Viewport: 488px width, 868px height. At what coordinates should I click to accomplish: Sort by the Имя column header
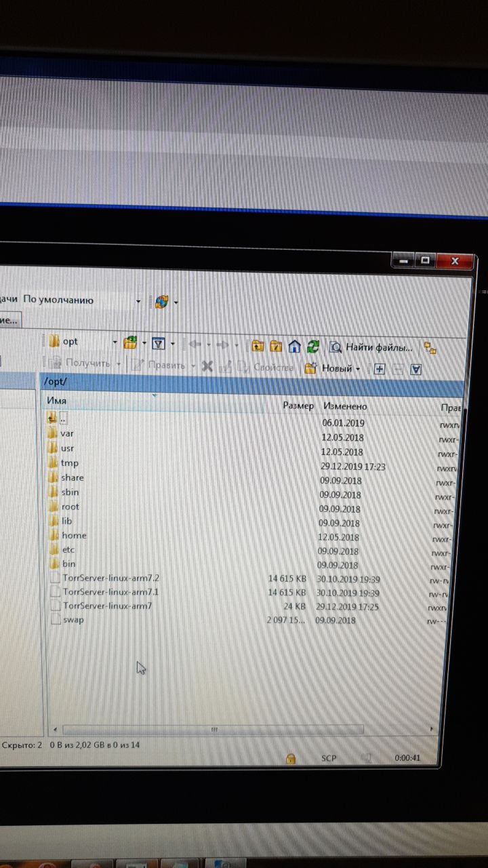(57, 401)
